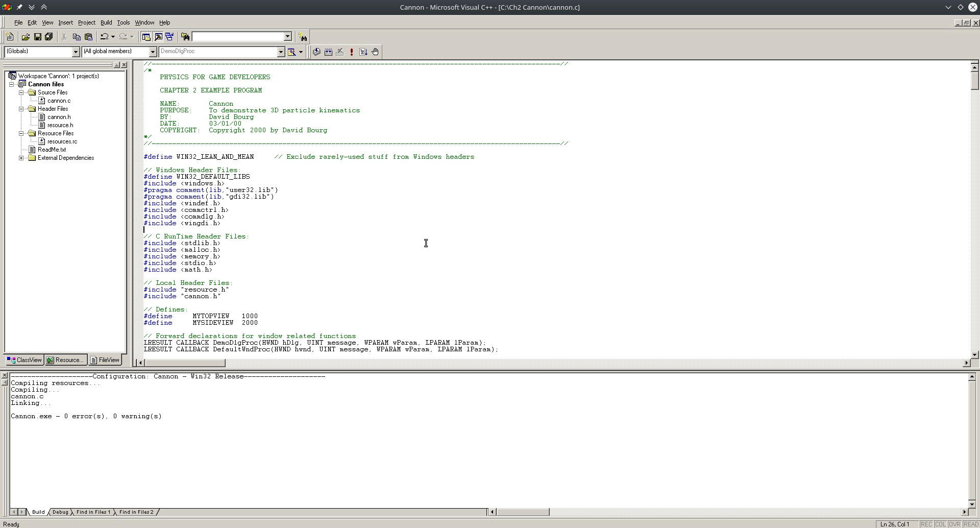Collapse the Header Files folder
Viewport: 980px width, 528px height.
click(21, 109)
